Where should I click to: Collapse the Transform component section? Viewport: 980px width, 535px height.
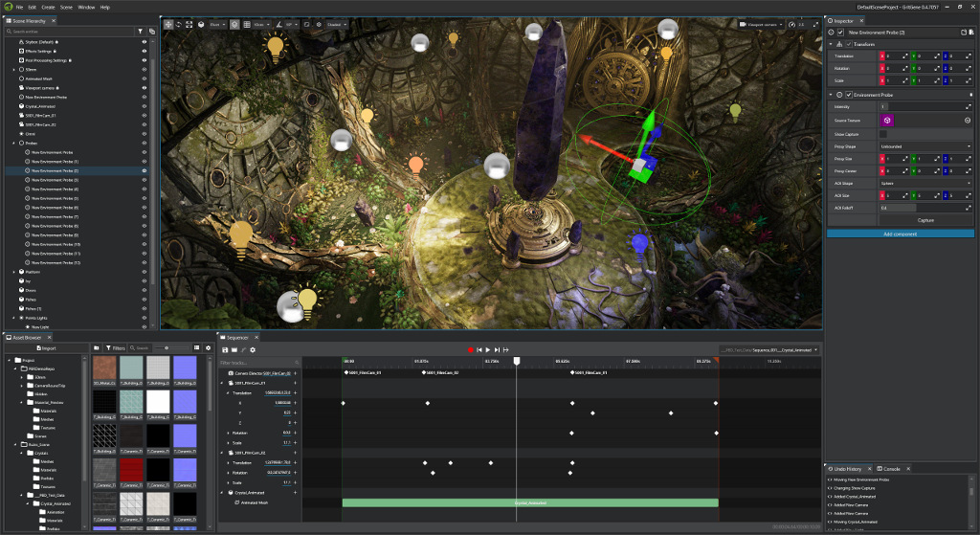tap(831, 44)
